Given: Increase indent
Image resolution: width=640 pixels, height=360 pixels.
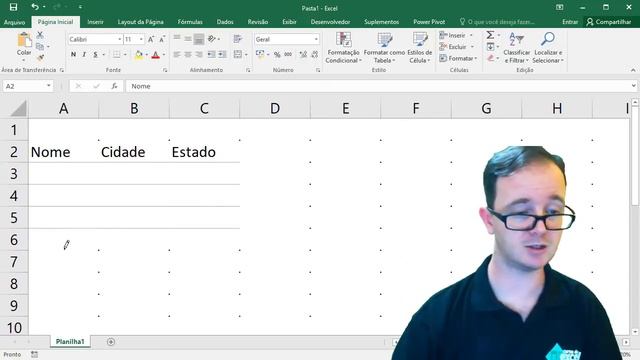Looking at the screenshot, I should point(222,54).
